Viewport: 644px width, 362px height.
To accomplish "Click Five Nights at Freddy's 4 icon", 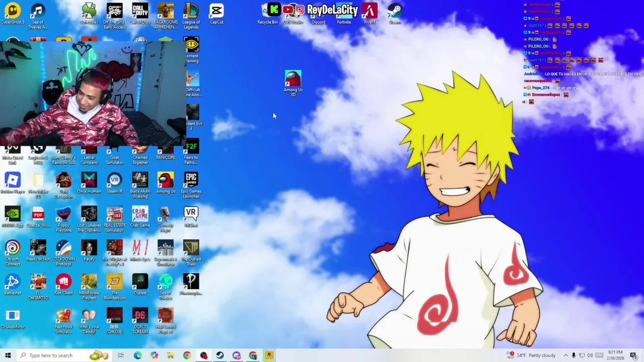I will click(x=115, y=253).
